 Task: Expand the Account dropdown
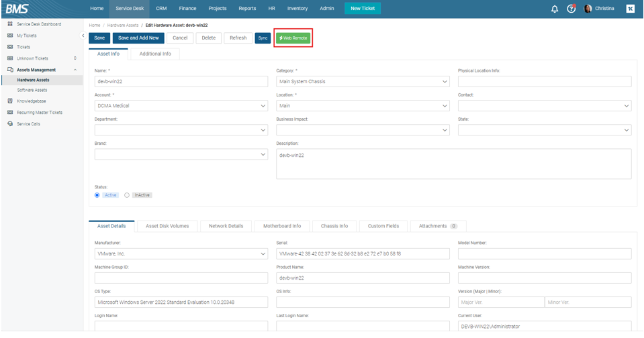pyautogui.click(x=263, y=106)
